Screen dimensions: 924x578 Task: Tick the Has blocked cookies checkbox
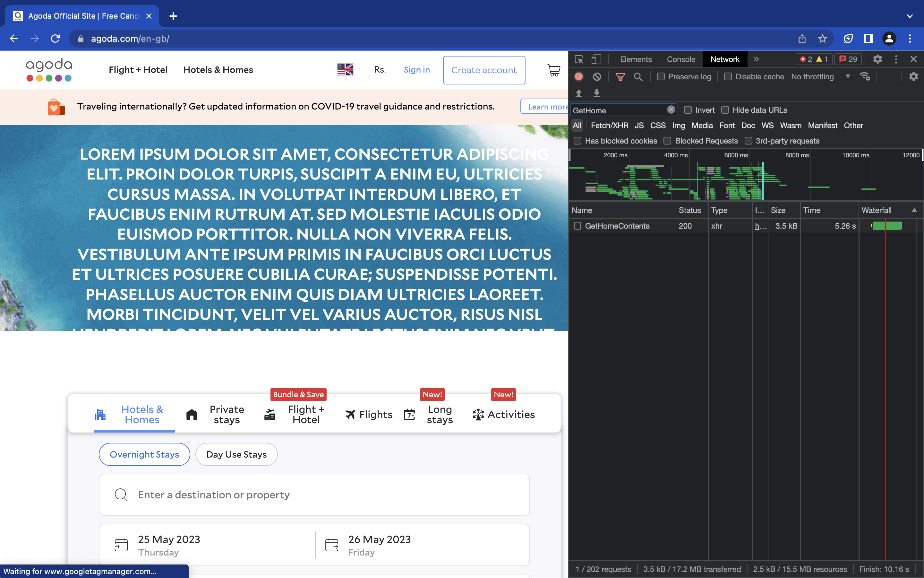[578, 141]
